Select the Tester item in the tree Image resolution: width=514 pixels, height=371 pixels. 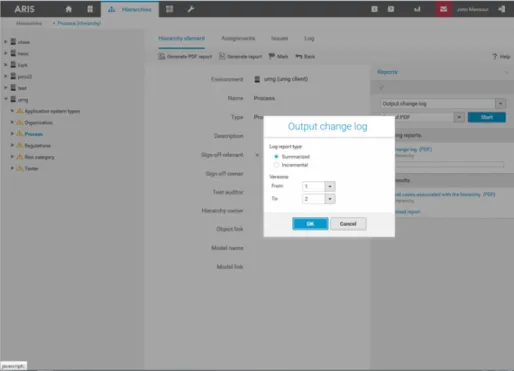pos(31,168)
